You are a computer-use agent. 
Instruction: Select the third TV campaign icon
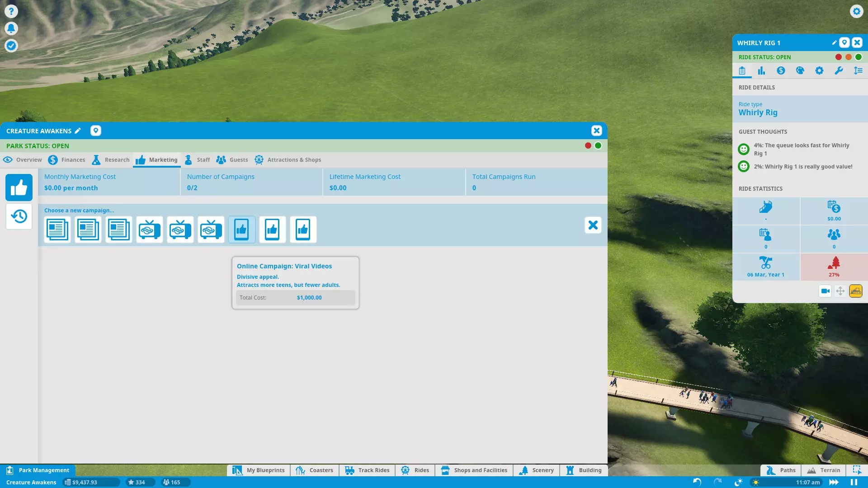pos(211,230)
